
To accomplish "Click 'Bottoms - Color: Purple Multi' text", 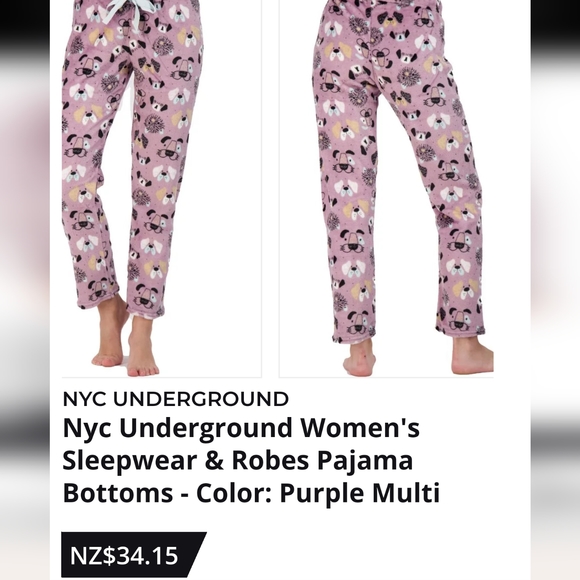I will 251,493.
